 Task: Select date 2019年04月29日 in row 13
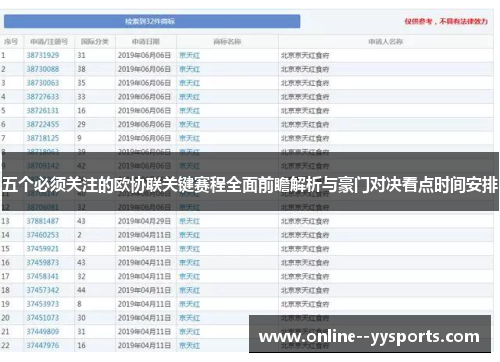tap(144, 221)
